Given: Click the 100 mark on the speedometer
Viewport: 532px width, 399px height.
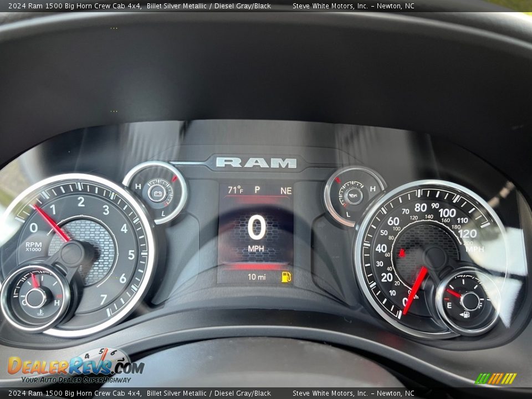Looking at the screenshot, I should point(447,213).
